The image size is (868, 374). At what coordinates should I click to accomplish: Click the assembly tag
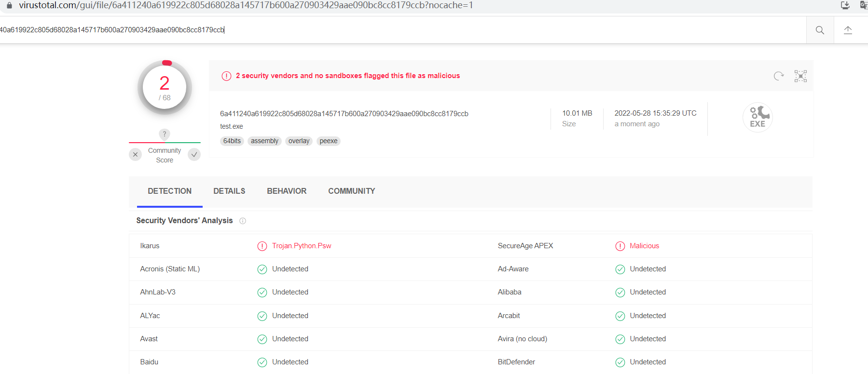pyautogui.click(x=264, y=141)
